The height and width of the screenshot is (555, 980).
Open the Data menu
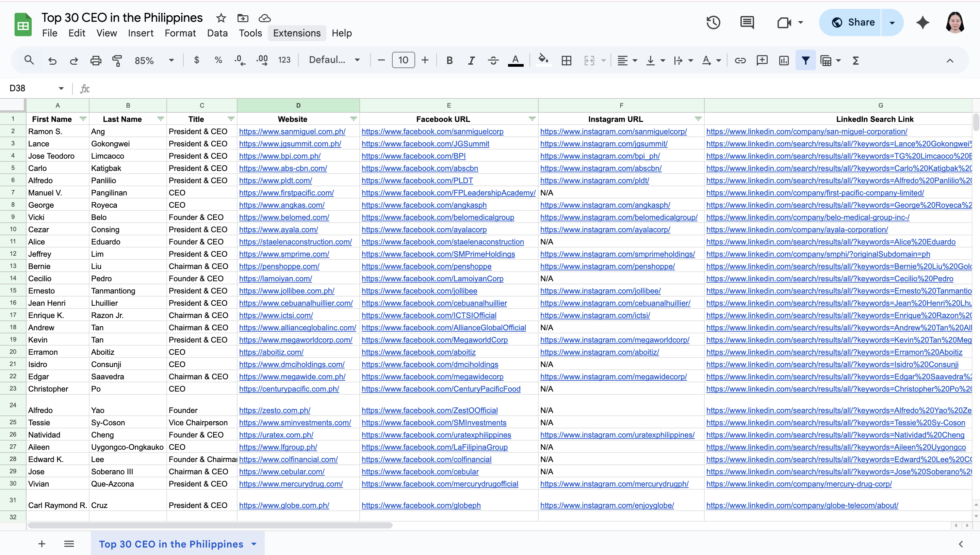coord(217,33)
